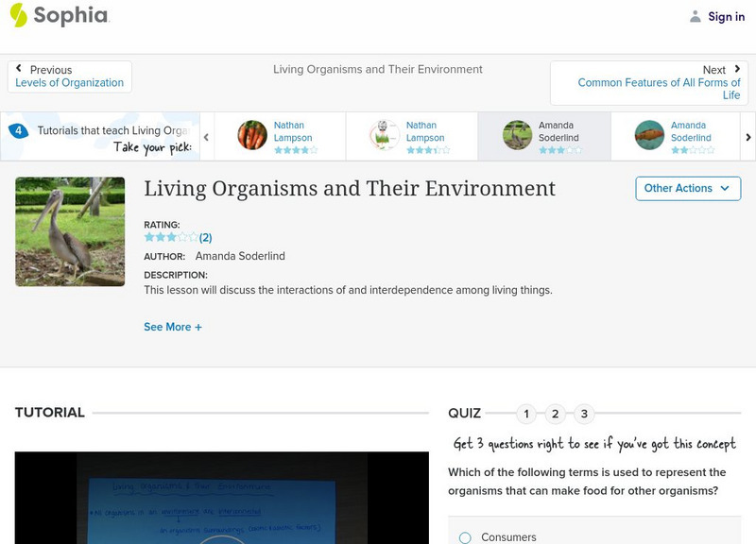Click the three-star rating stars
This screenshot has height=544, width=756.
(171, 238)
